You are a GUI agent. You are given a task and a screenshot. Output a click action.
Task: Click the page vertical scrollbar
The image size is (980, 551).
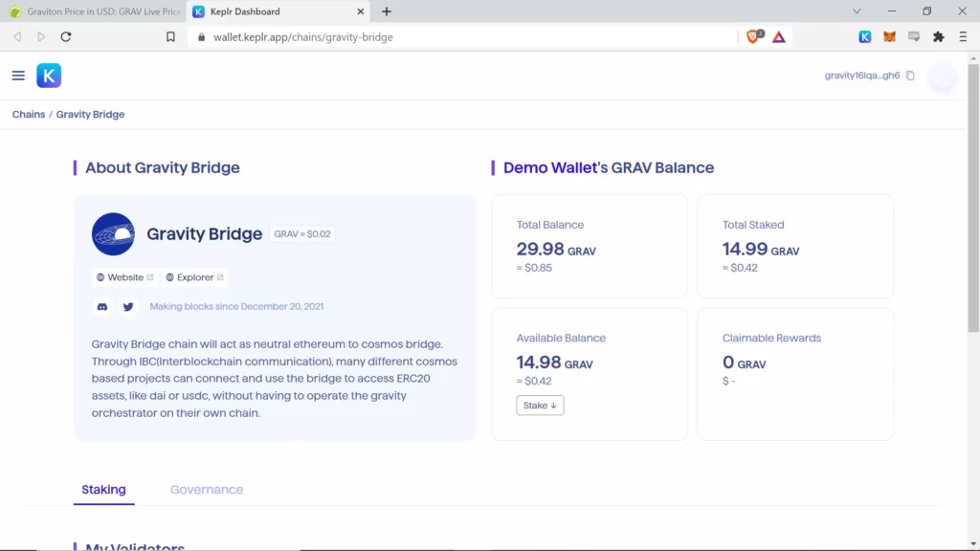point(973,197)
